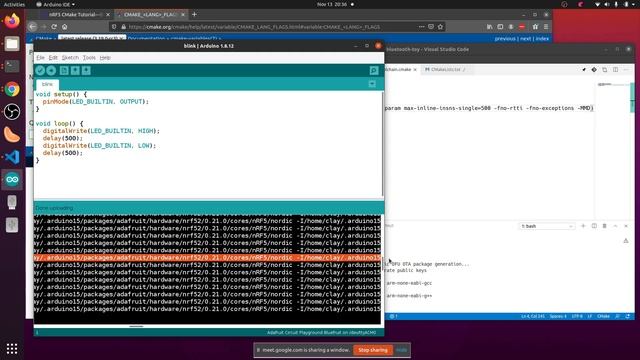The image size is (640, 360).
Task: Click Hide in the screen sharing banner
Action: (x=402, y=350)
